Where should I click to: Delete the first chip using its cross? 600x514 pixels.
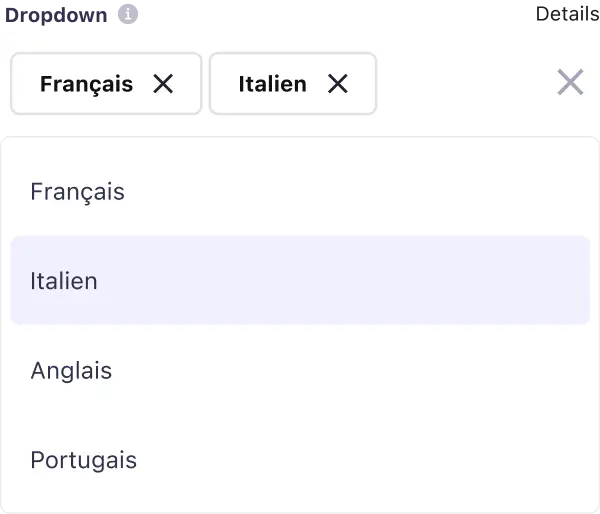[x=163, y=84]
